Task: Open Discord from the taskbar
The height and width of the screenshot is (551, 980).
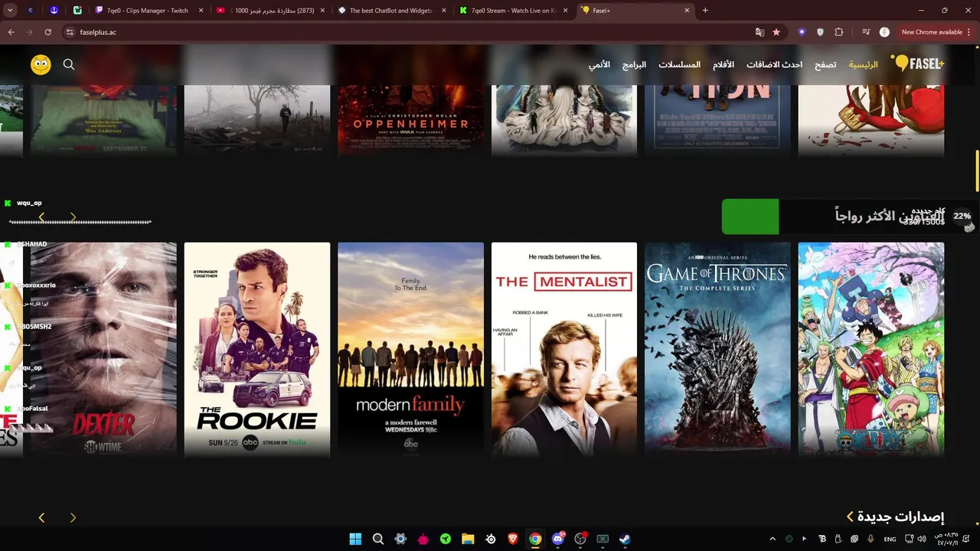Action: (x=558, y=539)
